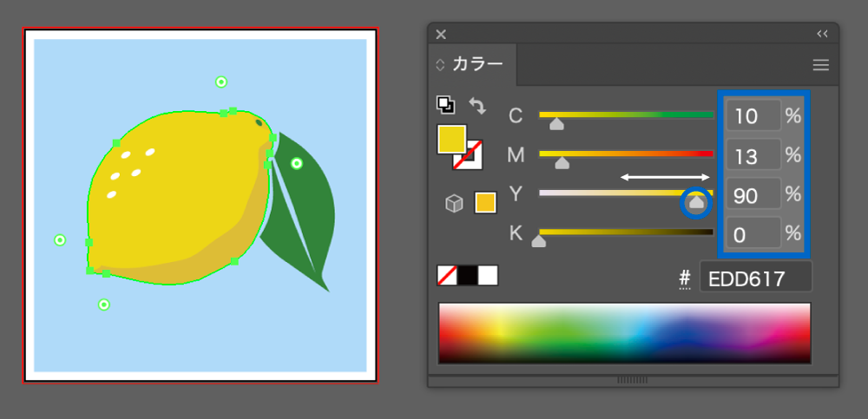Viewport: 868px width, 419px height.
Task: Click the K black slider handle
Action: click(539, 241)
